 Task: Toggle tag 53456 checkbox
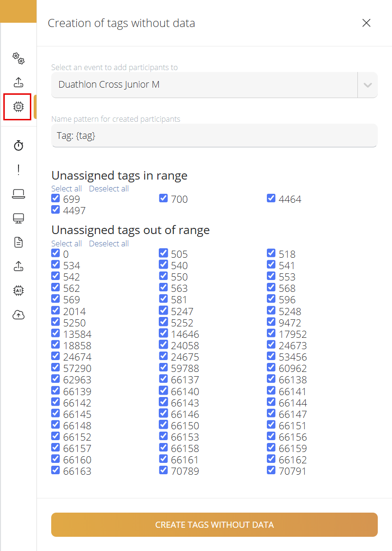click(x=271, y=356)
